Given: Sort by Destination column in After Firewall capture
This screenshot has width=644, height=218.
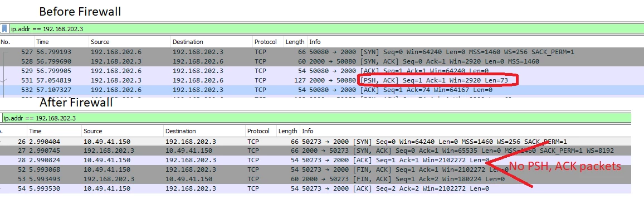Looking at the screenshot, I should (204, 131).
